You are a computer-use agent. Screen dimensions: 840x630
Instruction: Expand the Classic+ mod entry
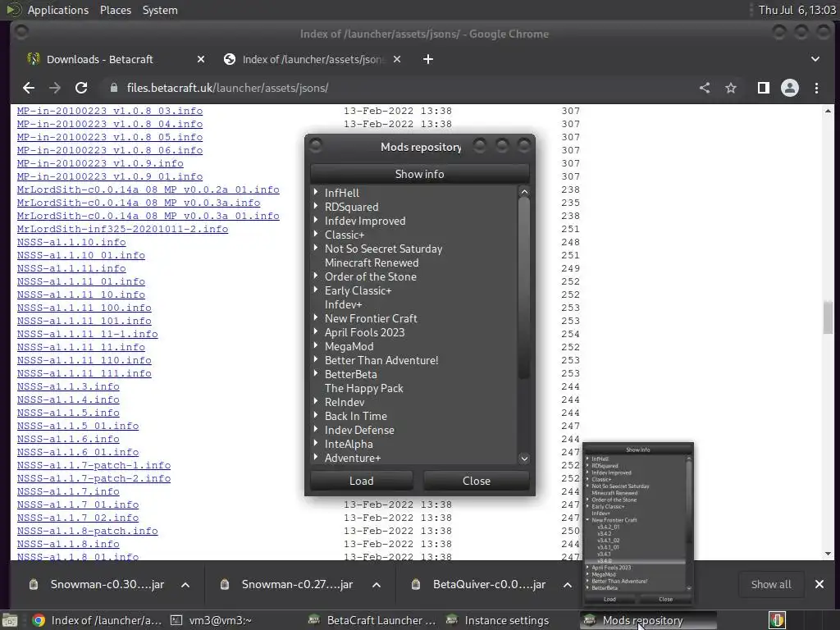pos(316,234)
